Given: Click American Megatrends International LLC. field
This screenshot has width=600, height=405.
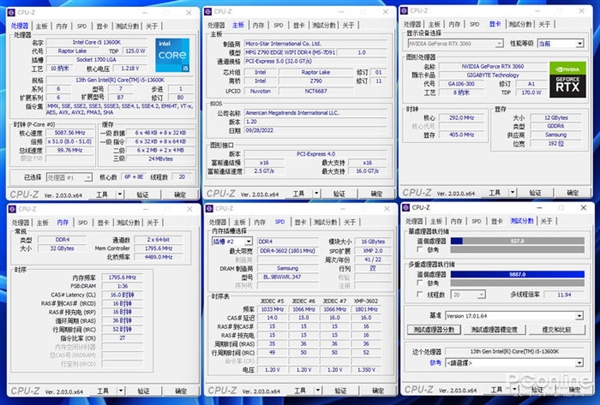Looking at the screenshot, I should tap(316, 113).
